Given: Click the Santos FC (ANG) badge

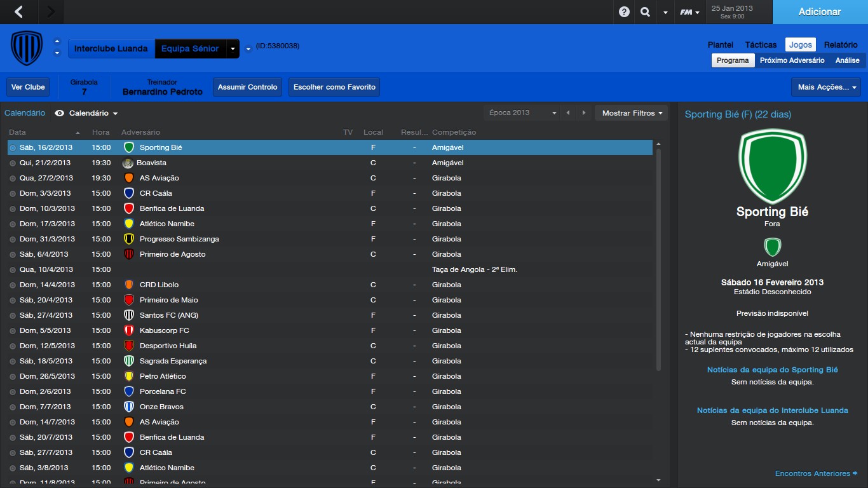Looking at the screenshot, I should (129, 315).
